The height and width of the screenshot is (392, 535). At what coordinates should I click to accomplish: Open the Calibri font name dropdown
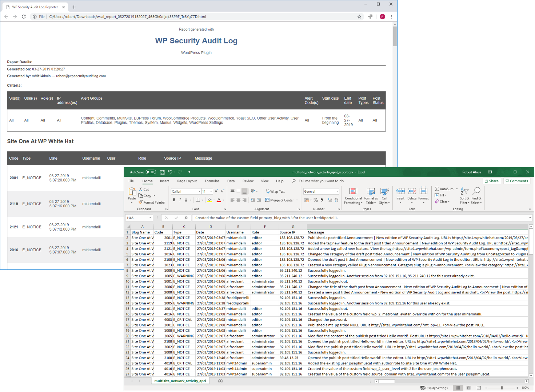pyautogui.click(x=199, y=191)
